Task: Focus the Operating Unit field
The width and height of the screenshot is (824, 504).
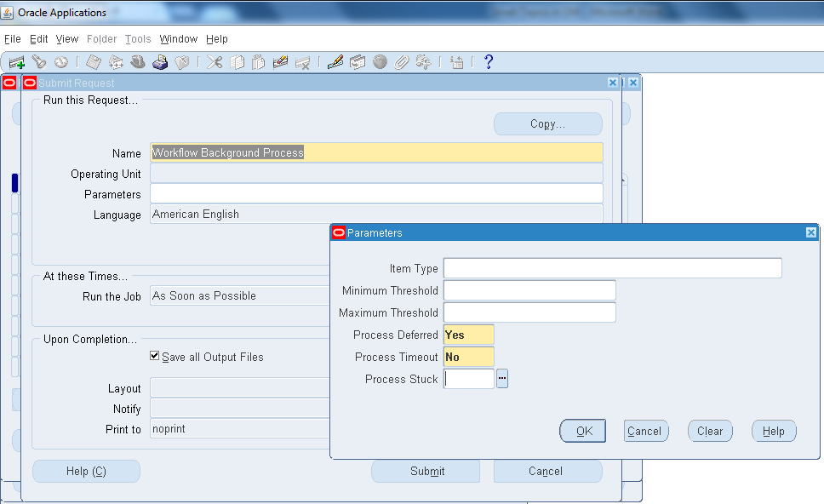Action: (376, 173)
